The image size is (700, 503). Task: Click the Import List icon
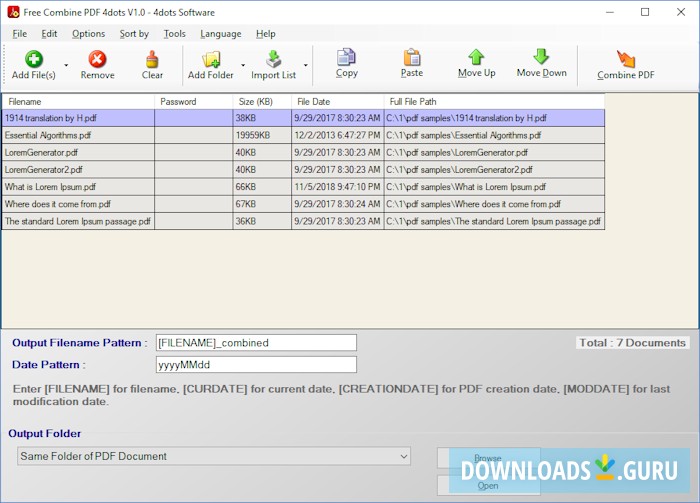(273, 59)
